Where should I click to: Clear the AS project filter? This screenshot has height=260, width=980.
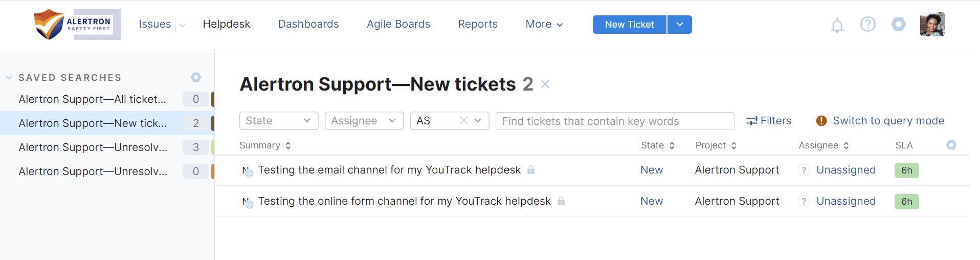pos(464,120)
